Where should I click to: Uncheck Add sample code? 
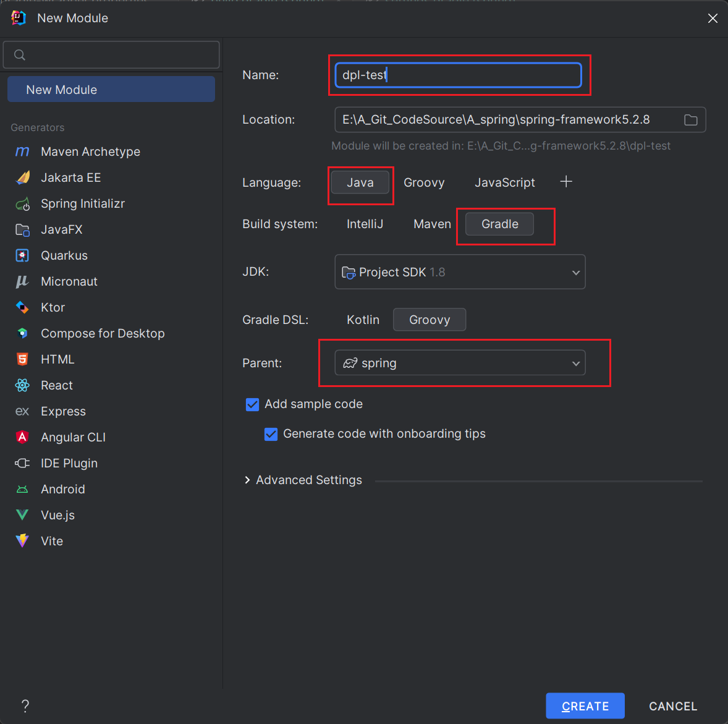tap(252, 404)
